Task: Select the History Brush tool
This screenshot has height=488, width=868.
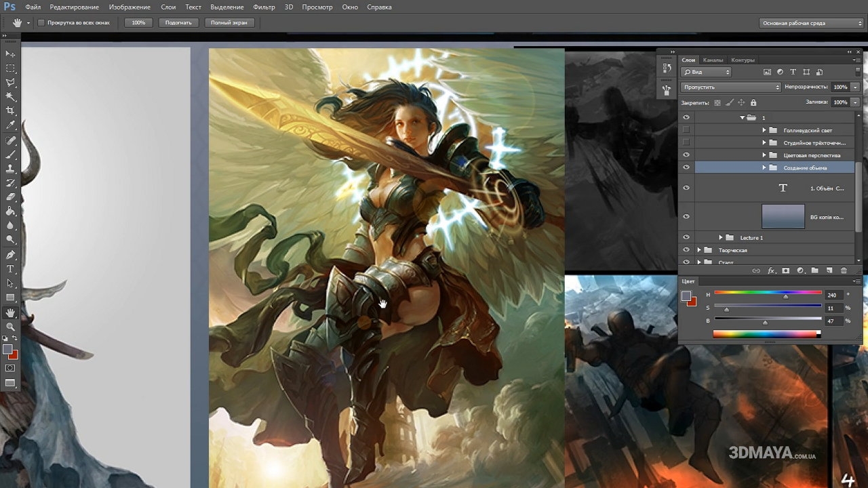Action: [x=10, y=183]
